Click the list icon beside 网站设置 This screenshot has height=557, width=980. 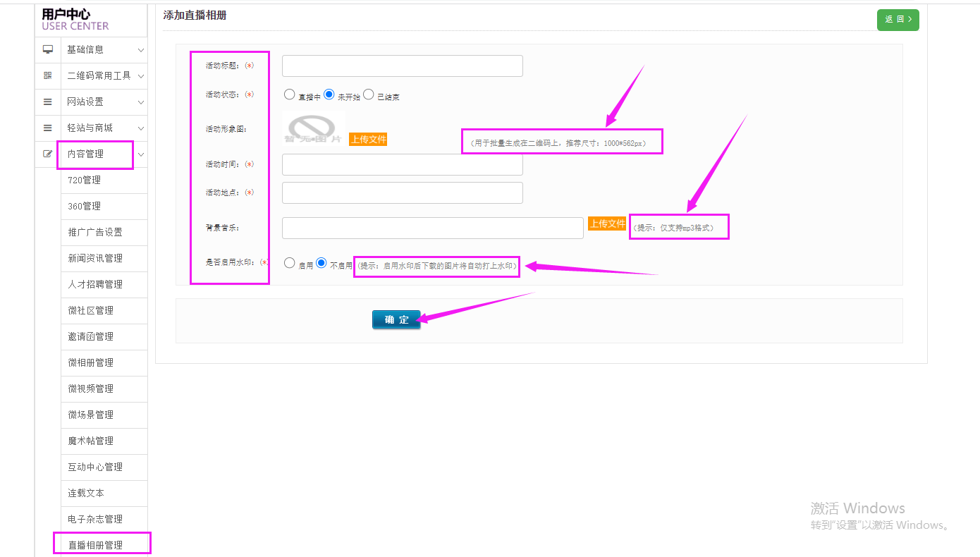pyautogui.click(x=48, y=102)
